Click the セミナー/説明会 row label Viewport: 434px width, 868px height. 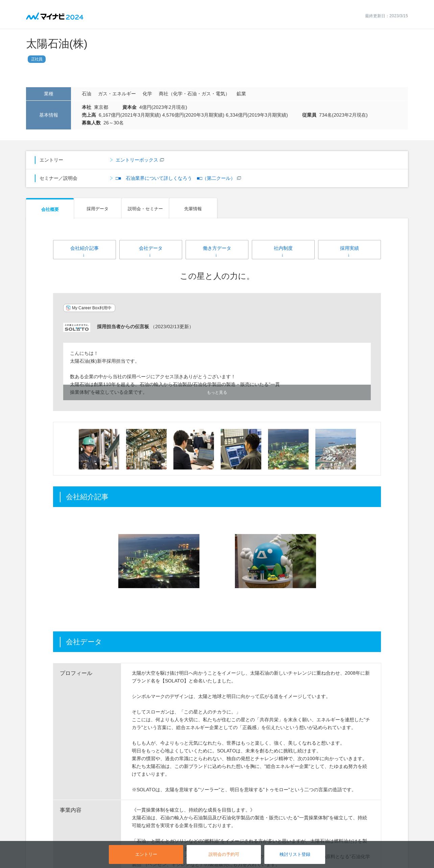point(58,178)
